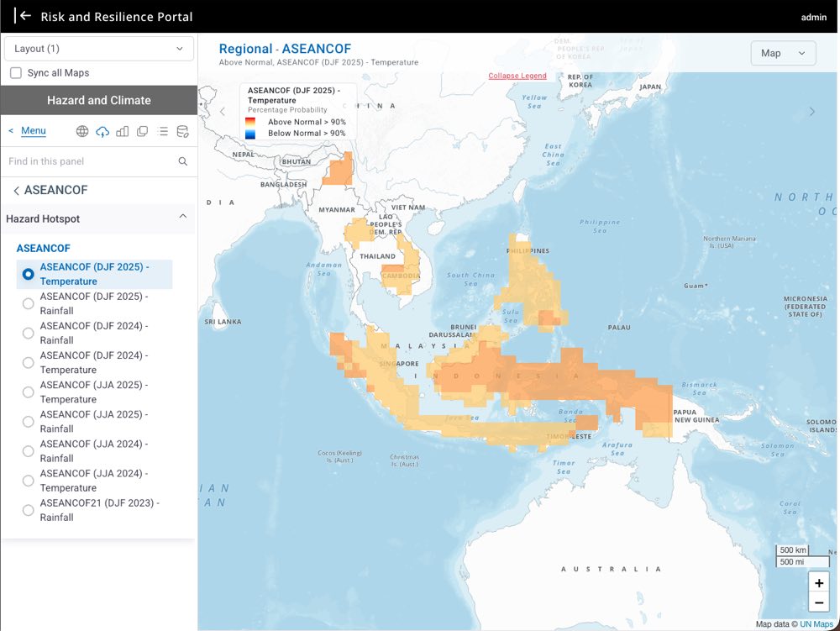Image resolution: width=840 pixels, height=631 pixels.
Task: Select ASEANCOF (JJA 2024) - Rainfall radio
Action: pos(29,451)
